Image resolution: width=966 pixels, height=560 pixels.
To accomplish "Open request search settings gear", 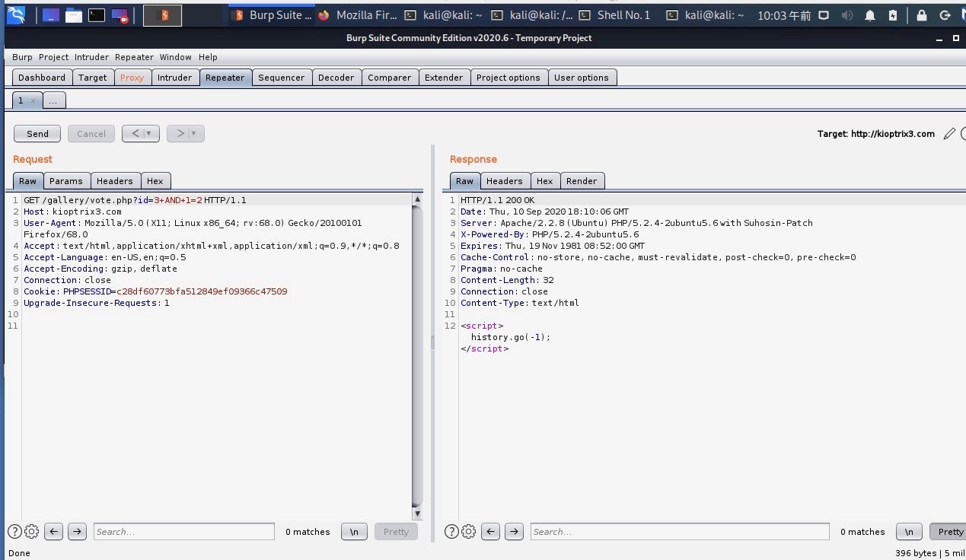I will [x=31, y=531].
